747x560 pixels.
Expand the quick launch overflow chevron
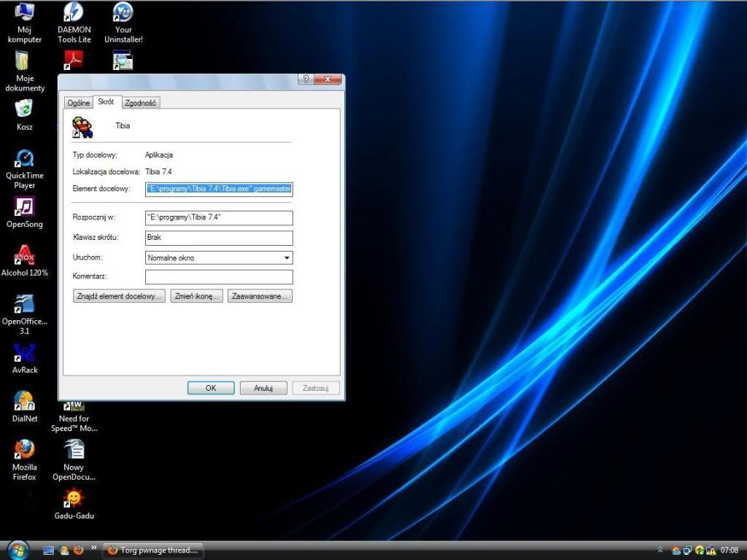93,548
